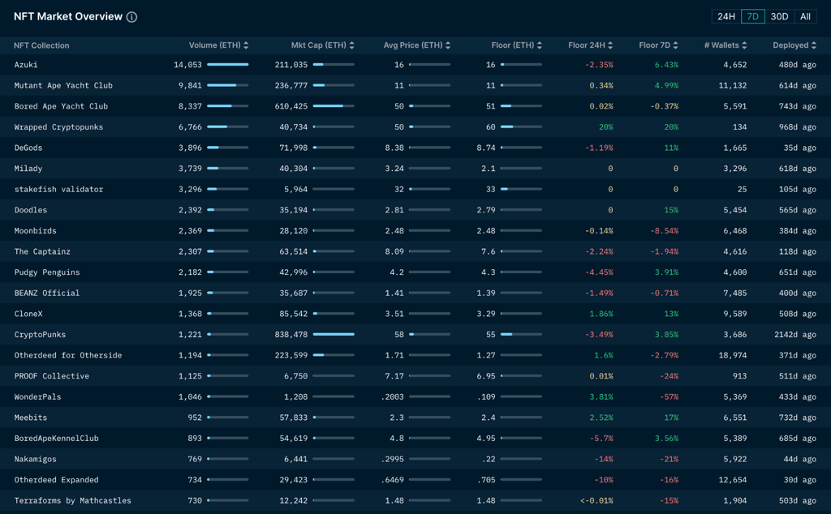Click the info icon next to NFT Market Overview

pos(132,17)
